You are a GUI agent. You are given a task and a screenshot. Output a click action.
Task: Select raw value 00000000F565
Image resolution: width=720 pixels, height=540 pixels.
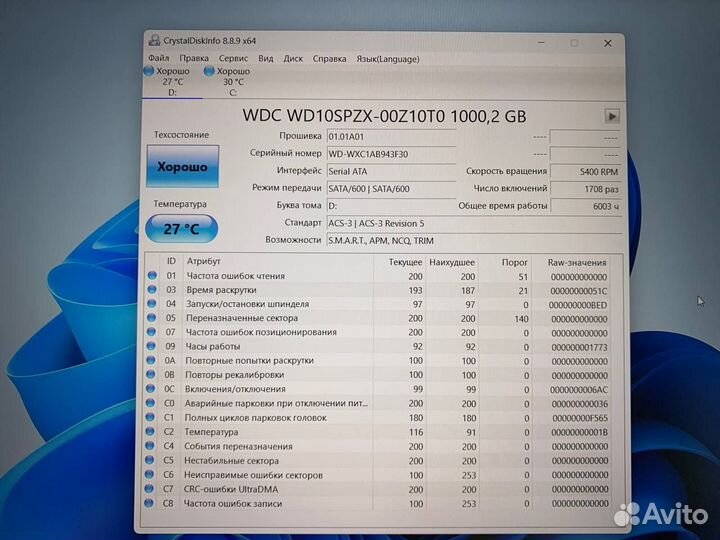(580, 418)
